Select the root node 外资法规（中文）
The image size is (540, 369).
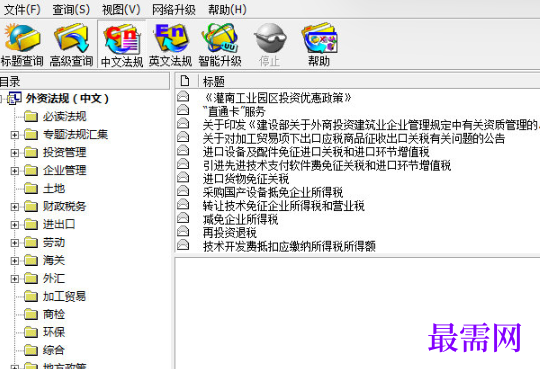coord(67,99)
